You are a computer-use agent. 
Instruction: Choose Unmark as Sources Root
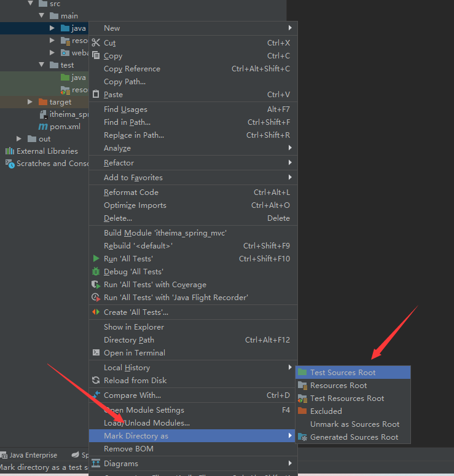(353, 424)
